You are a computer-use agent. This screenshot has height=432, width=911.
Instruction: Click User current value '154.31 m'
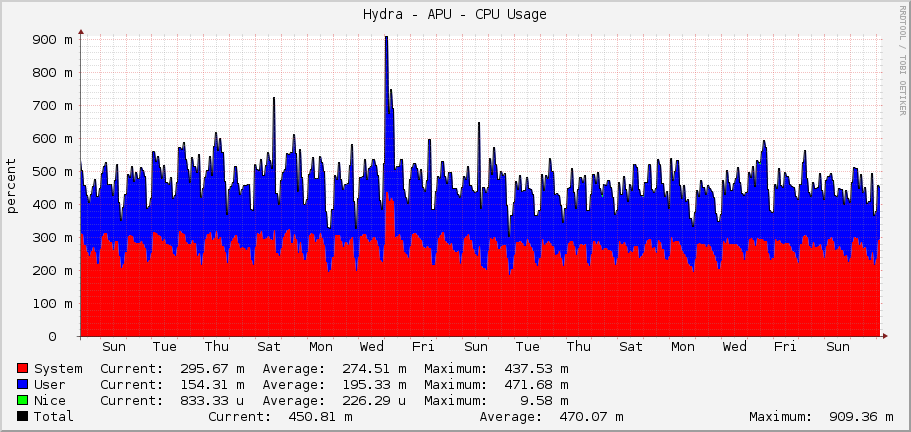coord(213,384)
